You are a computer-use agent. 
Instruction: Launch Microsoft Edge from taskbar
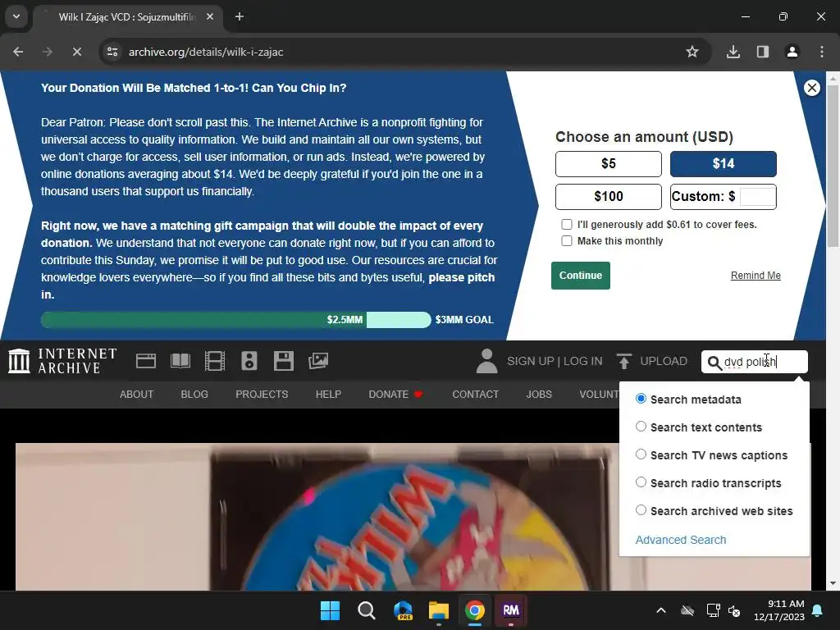pyautogui.click(x=403, y=610)
